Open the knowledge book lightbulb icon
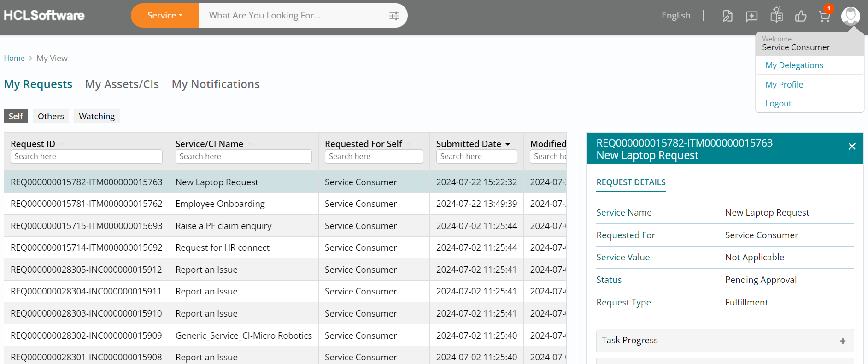This screenshot has width=868, height=364. [x=776, y=15]
